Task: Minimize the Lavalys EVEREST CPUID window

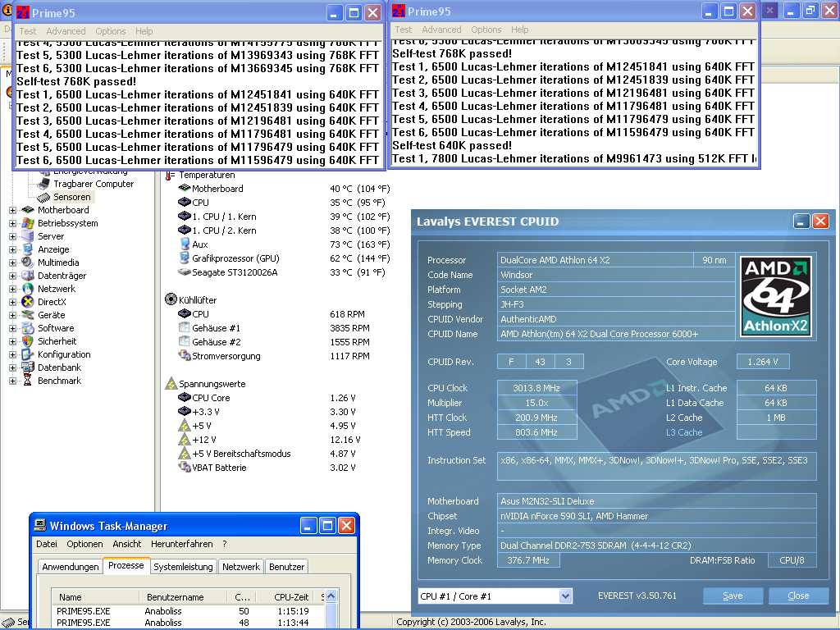Action: click(801, 221)
